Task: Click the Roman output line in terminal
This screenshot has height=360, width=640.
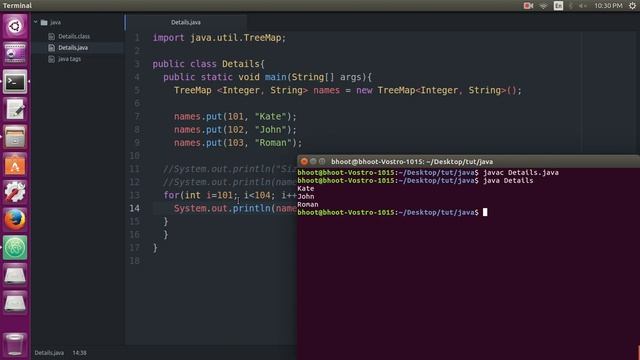Action: 308,204
